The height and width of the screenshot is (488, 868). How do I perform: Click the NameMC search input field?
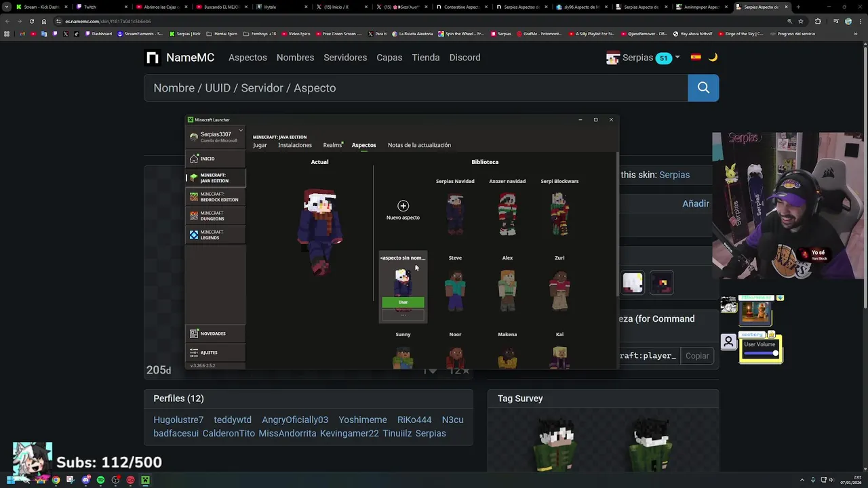[x=416, y=87]
